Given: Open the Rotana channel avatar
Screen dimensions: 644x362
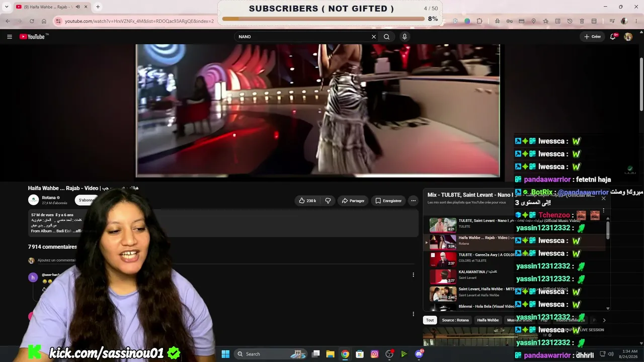Looking at the screenshot, I should [x=33, y=200].
